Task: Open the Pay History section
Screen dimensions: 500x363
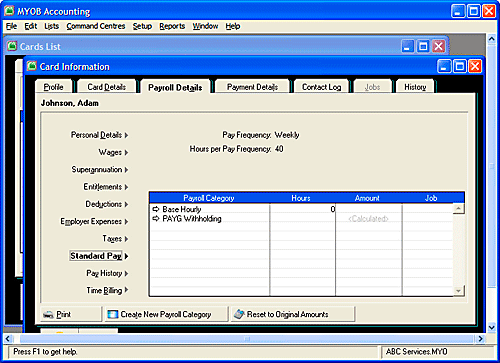Action: 107,273
